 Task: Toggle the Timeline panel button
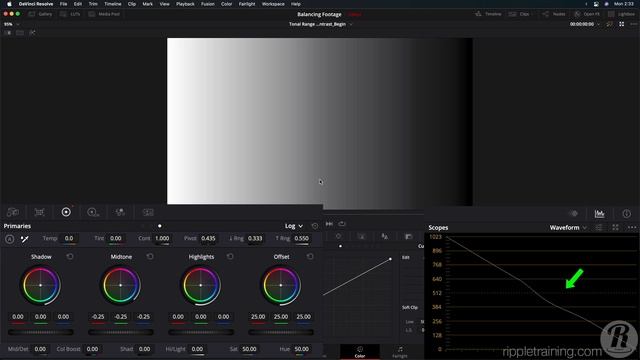(x=488, y=14)
